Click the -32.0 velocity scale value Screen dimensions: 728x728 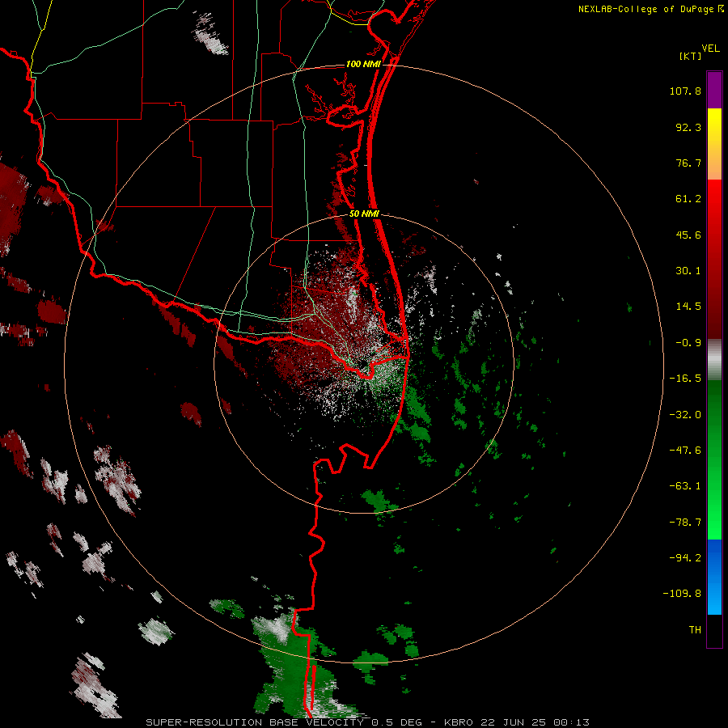point(685,415)
